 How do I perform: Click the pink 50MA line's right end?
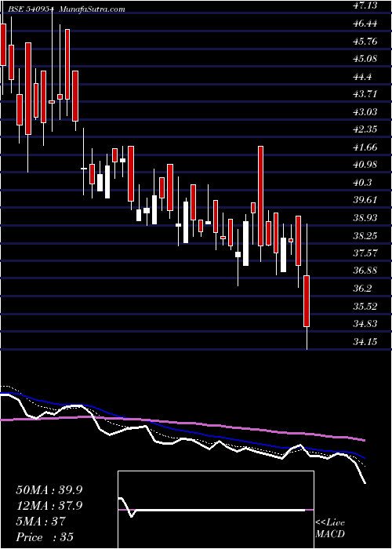[x=365, y=440]
